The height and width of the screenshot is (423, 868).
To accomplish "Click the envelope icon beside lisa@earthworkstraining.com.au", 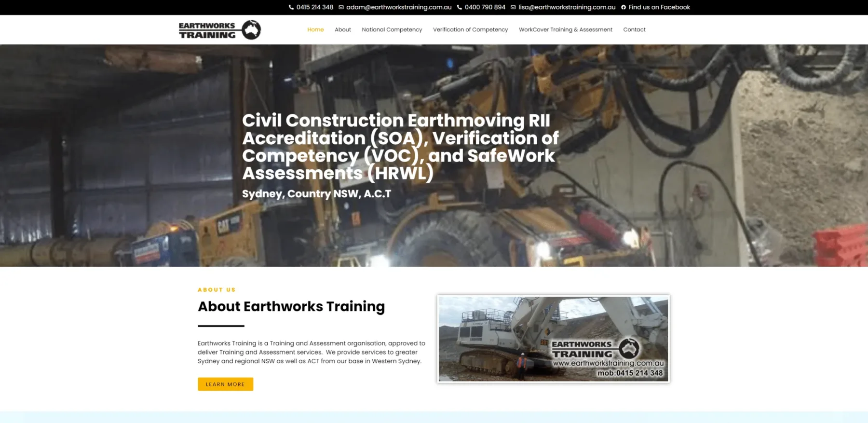I will pyautogui.click(x=513, y=7).
